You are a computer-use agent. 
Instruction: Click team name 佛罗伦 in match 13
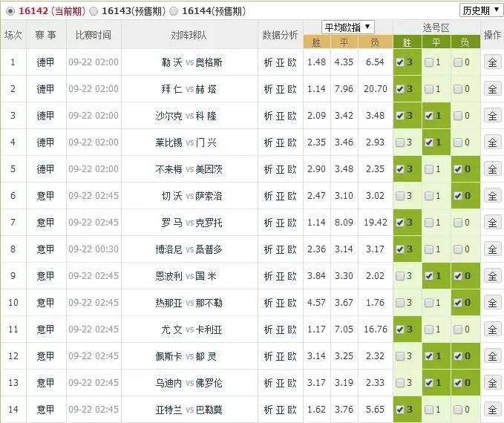pos(209,382)
